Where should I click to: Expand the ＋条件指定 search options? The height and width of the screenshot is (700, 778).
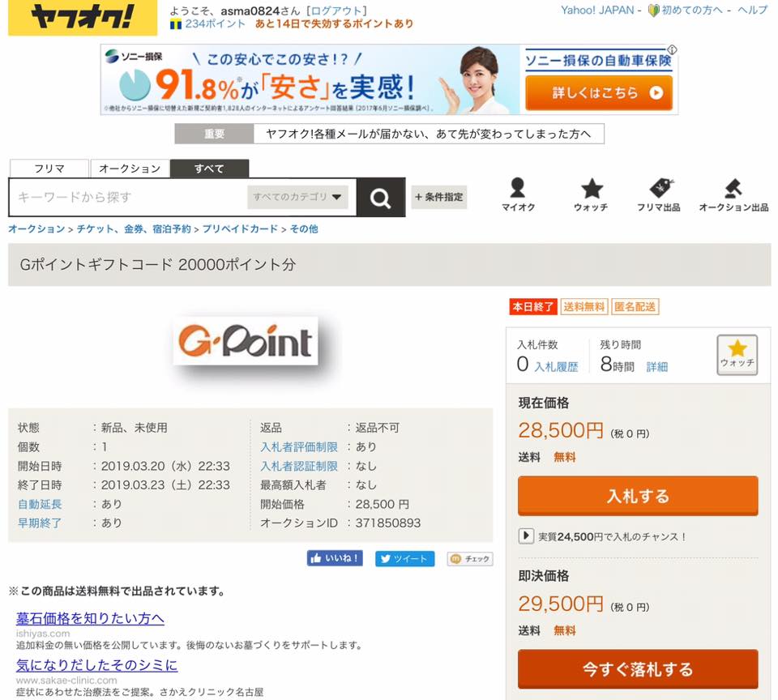click(439, 197)
